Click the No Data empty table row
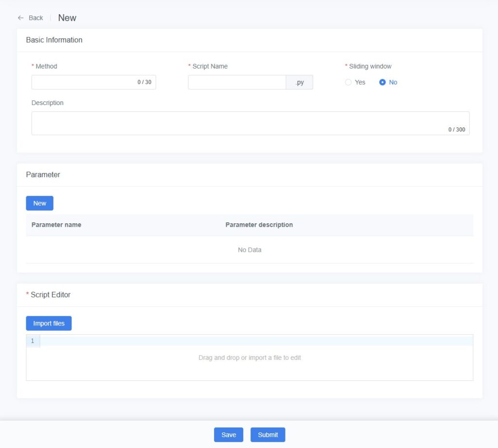 click(x=249, y=250)
